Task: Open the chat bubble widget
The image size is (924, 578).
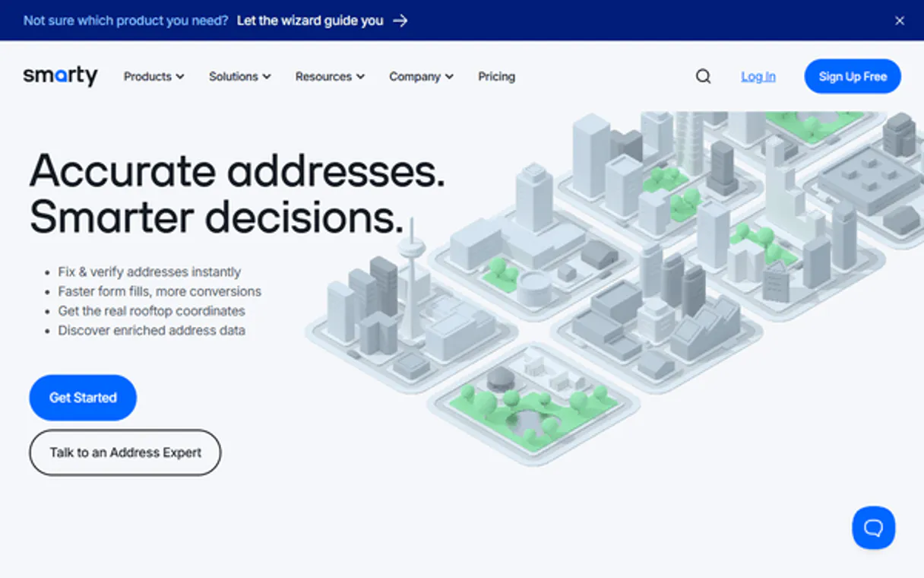Action: pyautogui.click(x=873, y=527)
